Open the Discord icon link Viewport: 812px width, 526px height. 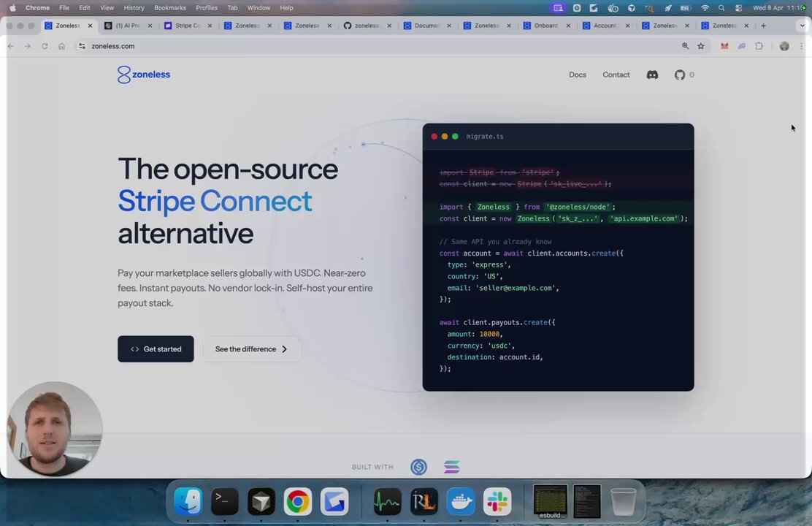click(652, 75)
